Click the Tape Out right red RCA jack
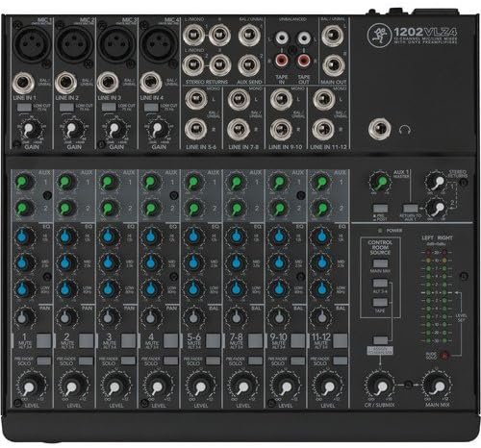This screenshot has width=481, height=448. 303,60
